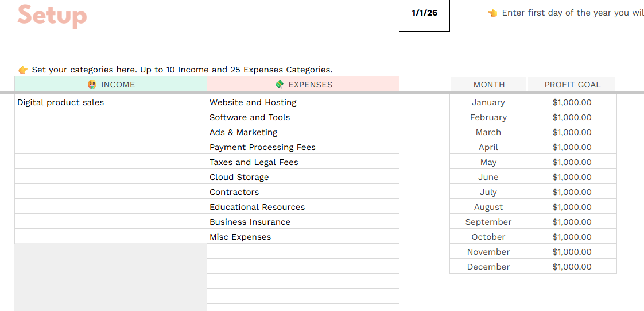This screenshot has height=311, width=644.
Task: Select August's $1,000.00 profit goal
Action: click(x=572, y=206)
